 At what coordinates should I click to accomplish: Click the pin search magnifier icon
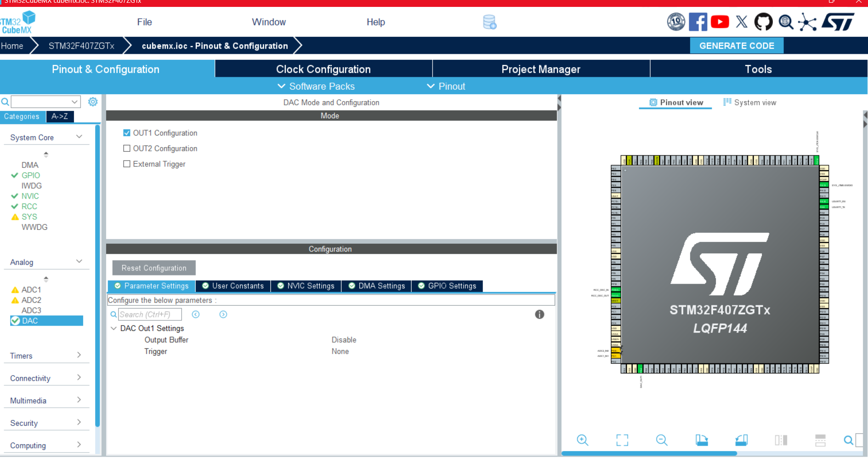click(x=848, y=440)
